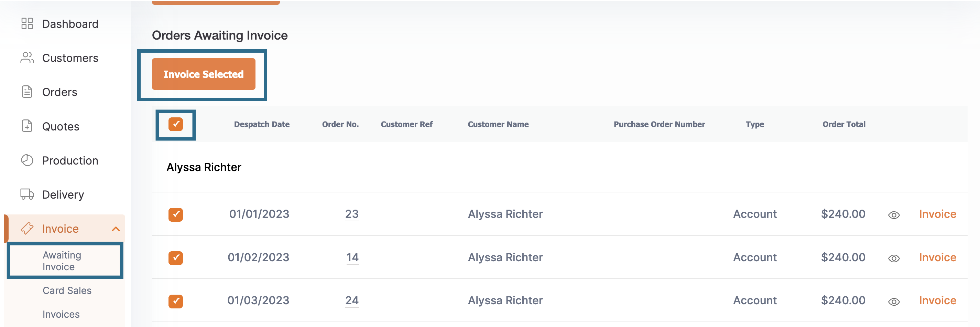Uncheck the checkbox for order 24
The height and width of the screenshot is (327, 980).
[176, 302]
